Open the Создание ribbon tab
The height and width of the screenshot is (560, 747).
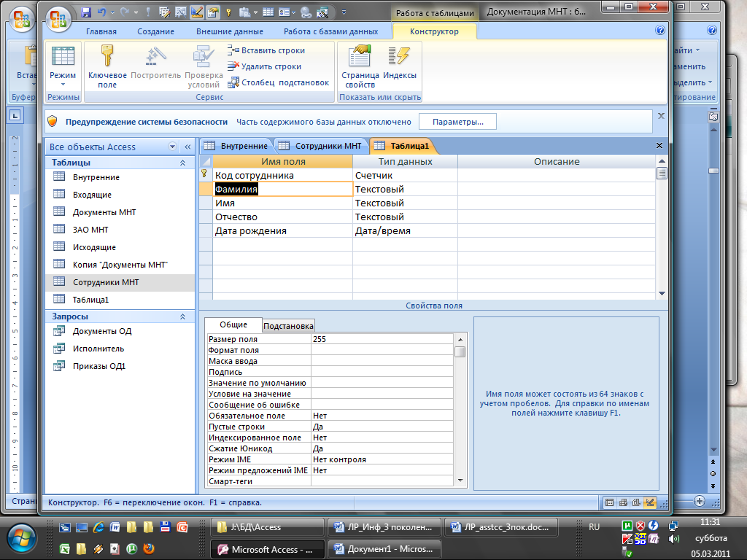coord(156,31)
